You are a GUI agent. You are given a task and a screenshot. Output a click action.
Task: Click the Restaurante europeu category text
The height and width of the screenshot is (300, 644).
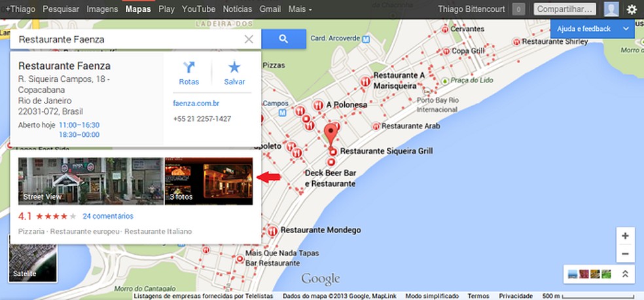pos(85,232)
